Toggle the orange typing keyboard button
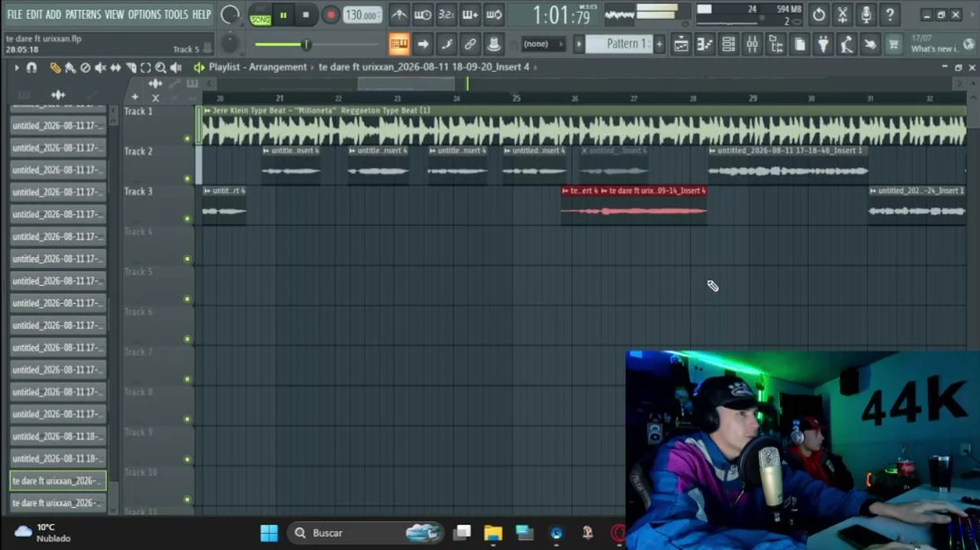Screen dimensions: 980x550 [399, 44]
